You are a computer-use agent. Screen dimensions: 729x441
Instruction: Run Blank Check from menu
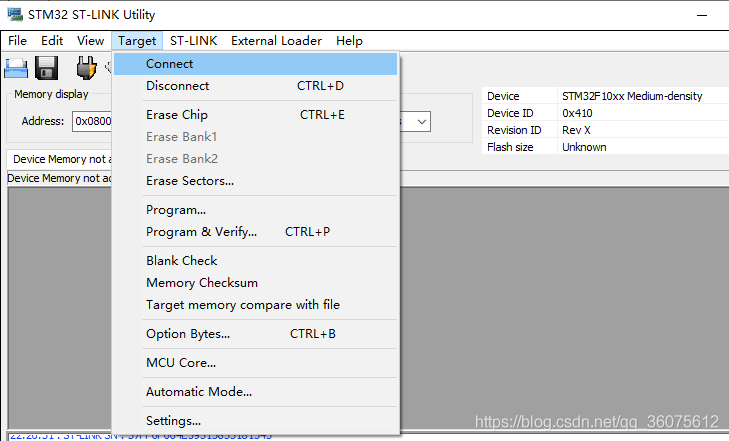(255, 260)
